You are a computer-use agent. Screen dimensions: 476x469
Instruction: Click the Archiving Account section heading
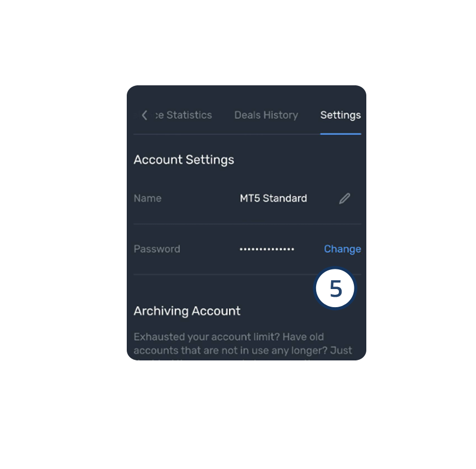(187, 311)
